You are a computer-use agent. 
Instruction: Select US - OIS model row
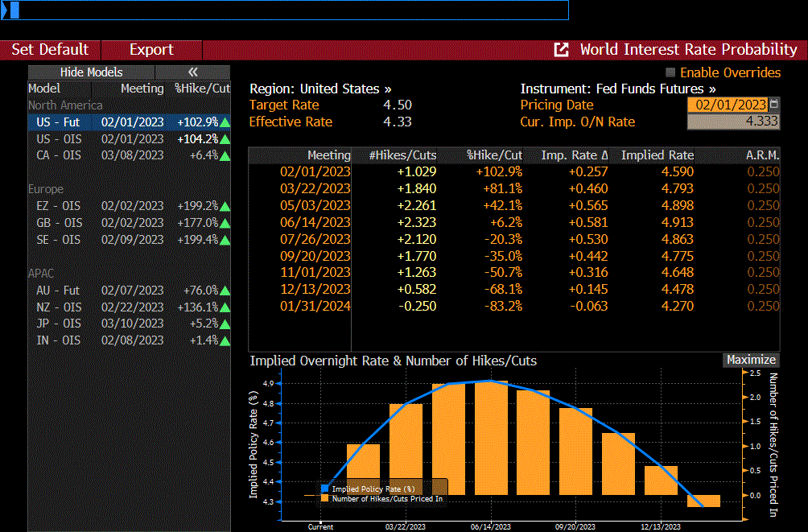pos(129,139)
